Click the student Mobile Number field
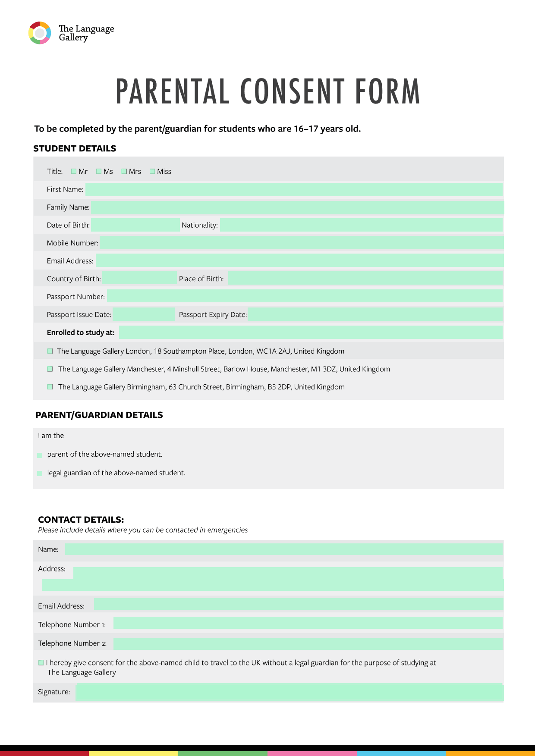535x756 pixels. (301, 243)
